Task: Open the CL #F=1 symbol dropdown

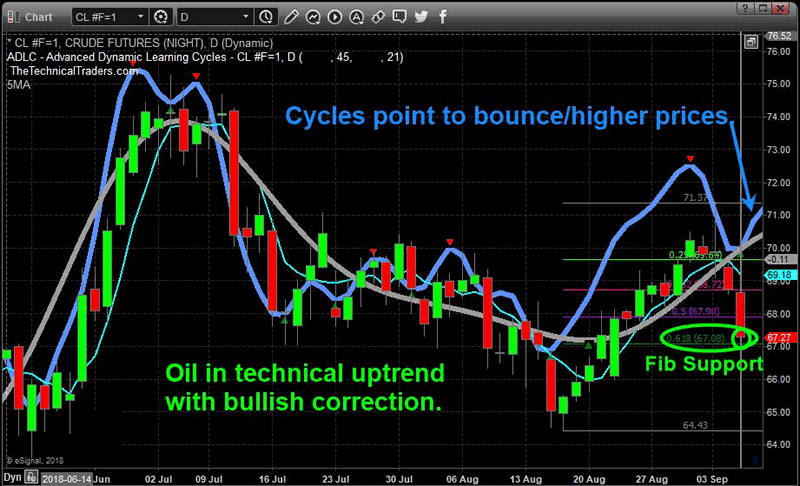Action: pos(109,17)
